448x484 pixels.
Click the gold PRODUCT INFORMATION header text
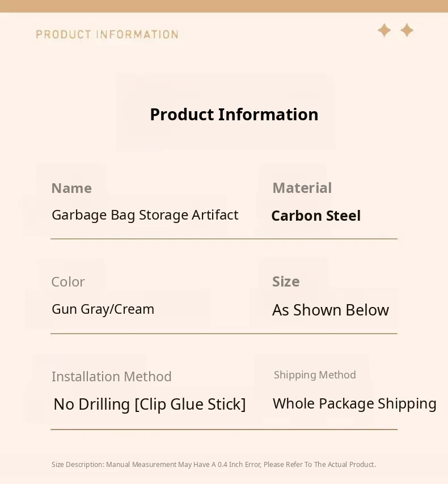[107, 35]
